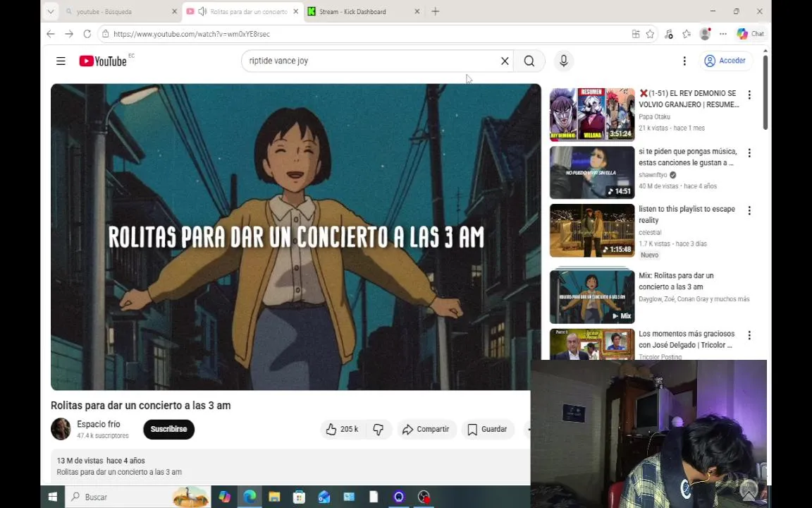Open Copilot Chat in Edge toolbar
Viewport: 812px width, 508px height.
click(751, 34)
